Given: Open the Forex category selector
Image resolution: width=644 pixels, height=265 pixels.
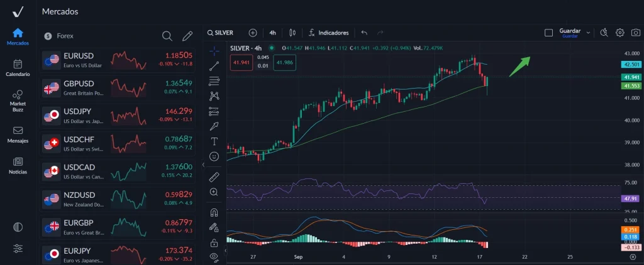Looking at the screenshot, I should pos(59,36).
